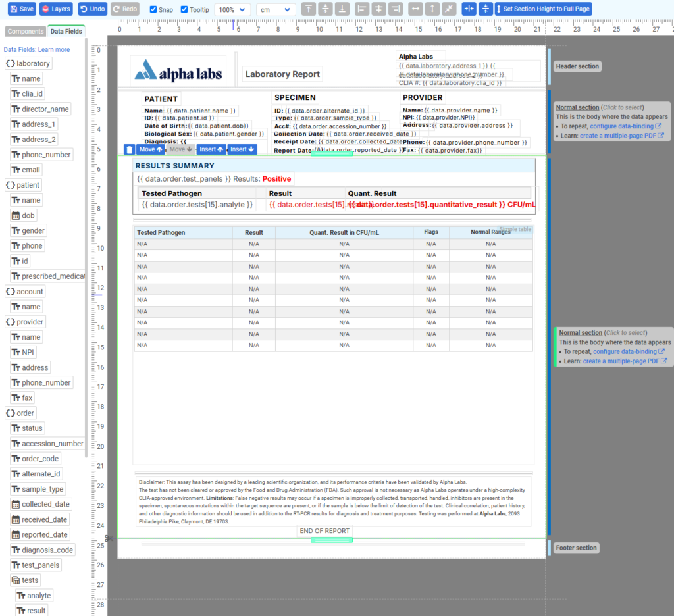Click the diagonal arrows shrink-to-fit icon
674x616 pixels.
pyautogui.click(x=449, y=9)
